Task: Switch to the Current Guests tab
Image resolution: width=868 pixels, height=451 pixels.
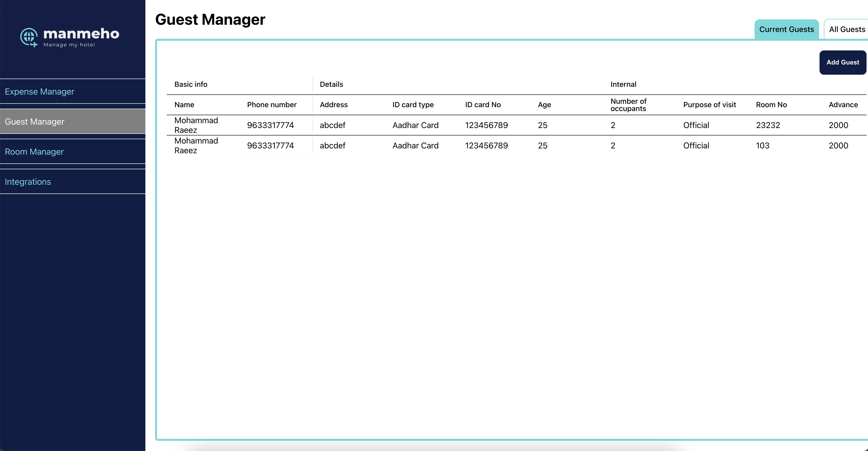Action: [x=786, y=30]
